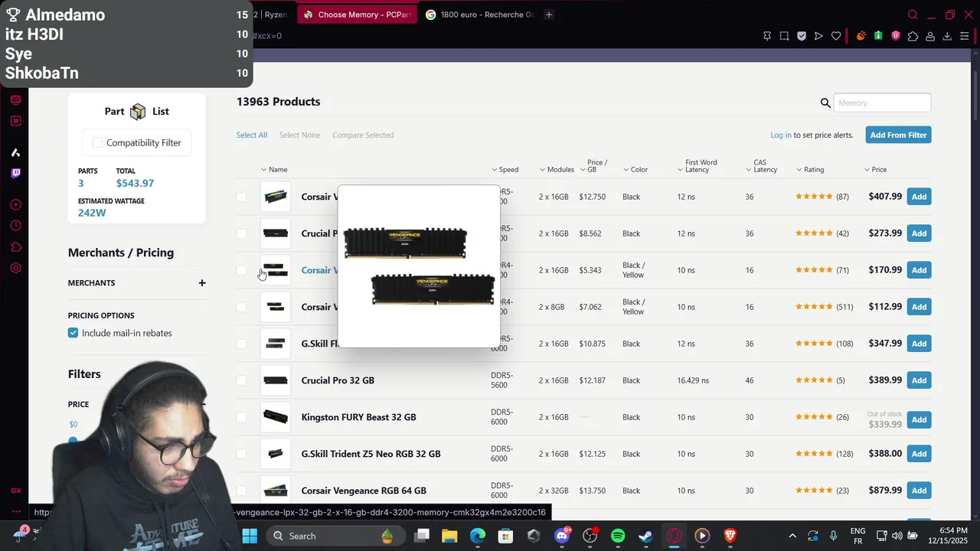
Task: Open Microsoft Edge from the taskbar
Action: click(x=477, y=536)
